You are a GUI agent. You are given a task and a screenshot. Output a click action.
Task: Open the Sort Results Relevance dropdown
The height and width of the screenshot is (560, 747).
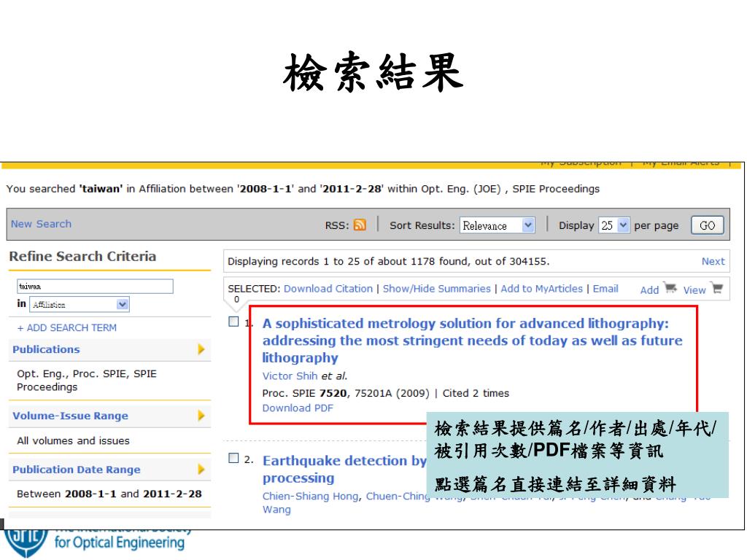tap(498, 225)
